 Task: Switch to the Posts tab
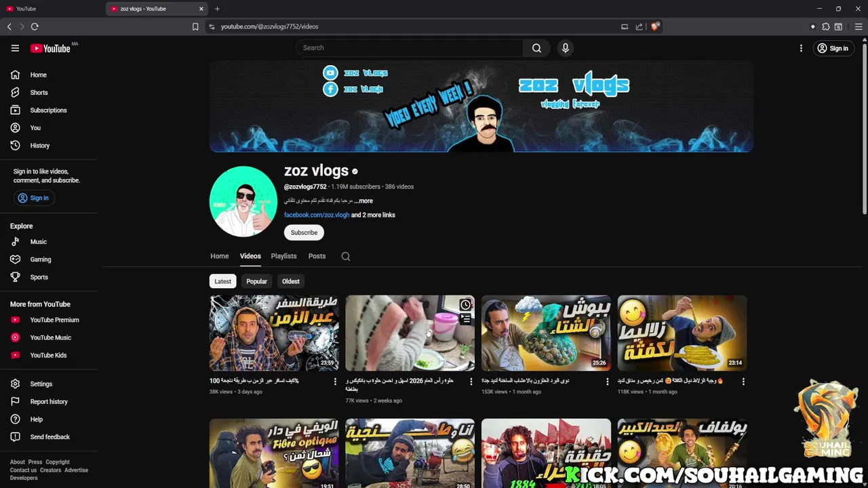317,256
